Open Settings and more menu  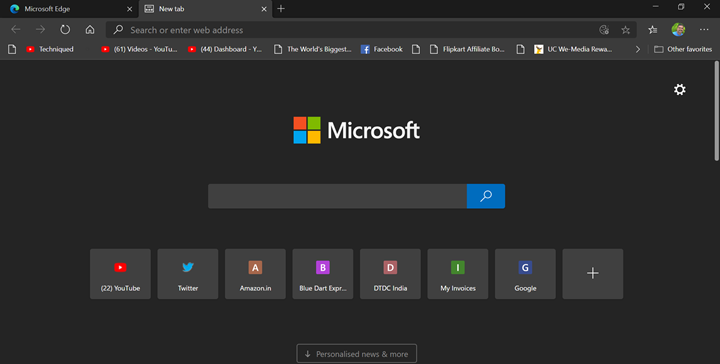pos(704,30)
